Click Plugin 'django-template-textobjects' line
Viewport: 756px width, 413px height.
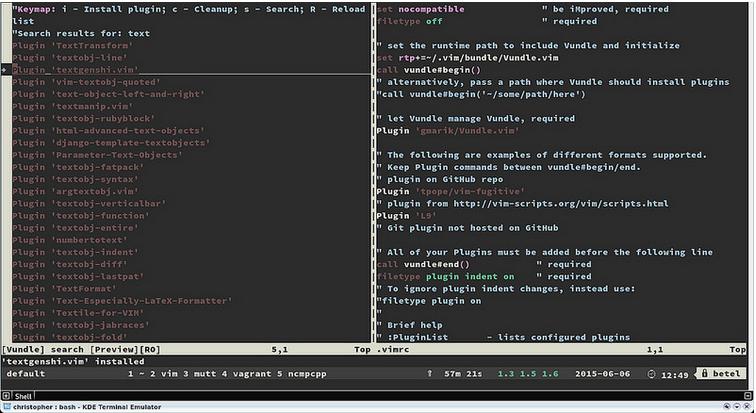pyautogui.click(x=111, y=143)
